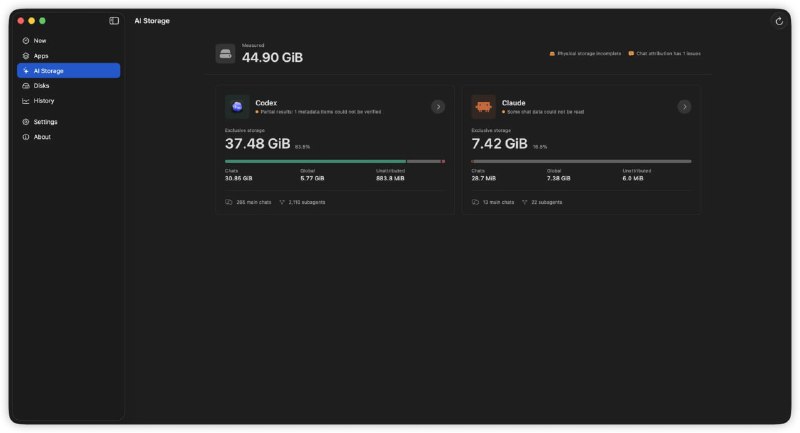Open the Now section
This screenshot has height=433, width=800.
[69, 40]
